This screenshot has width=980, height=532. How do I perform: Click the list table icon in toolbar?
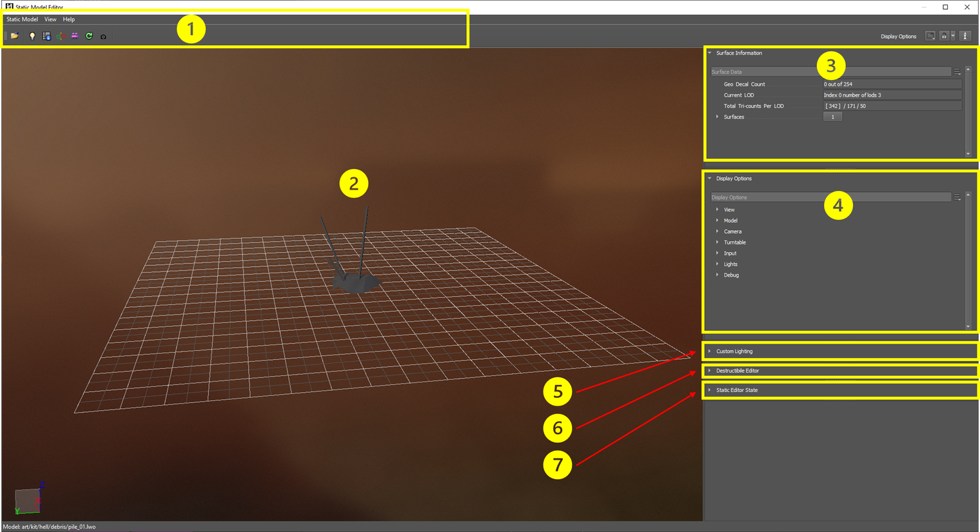click(46, 36)
